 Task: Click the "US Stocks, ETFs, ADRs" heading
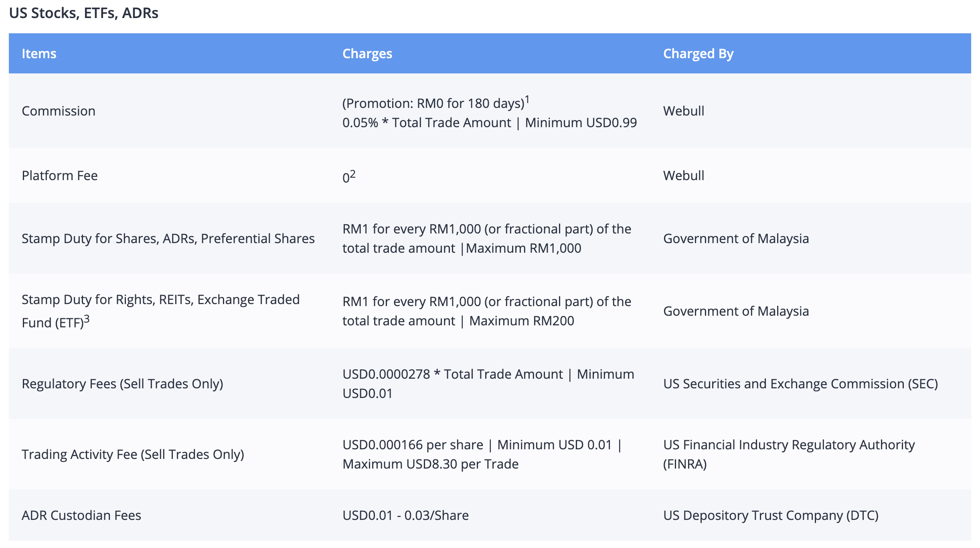coord(83,13)
